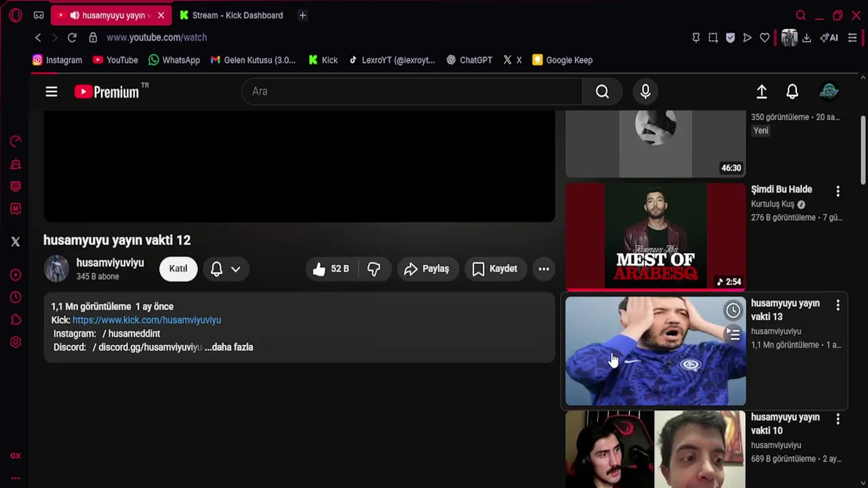Open the browser profile picture icon
Screen dimensions: 868x488
[789, 38]
